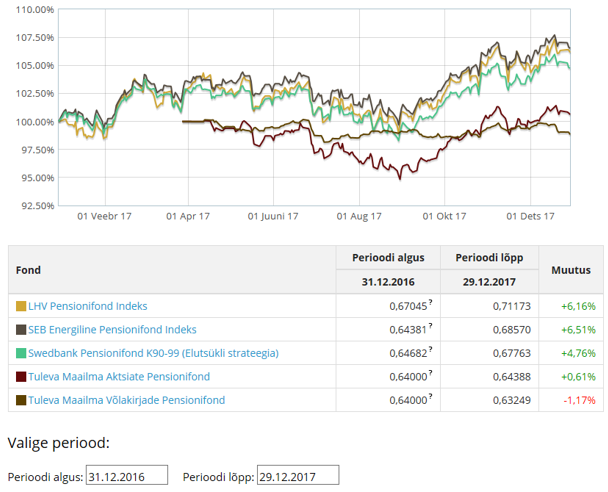
Task: Click the tooltip question mark beside 0,64682
Action: pos(431,349)
